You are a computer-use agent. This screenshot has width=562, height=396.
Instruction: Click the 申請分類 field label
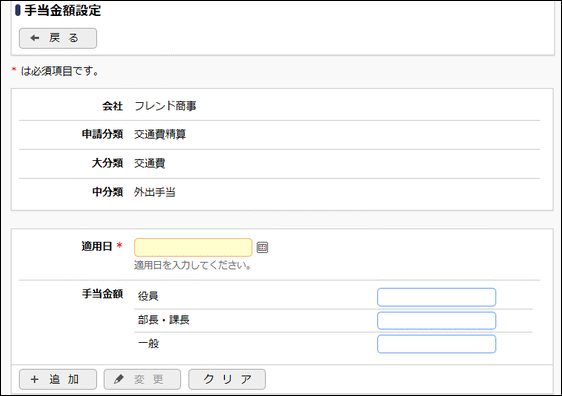click(103, 134)
